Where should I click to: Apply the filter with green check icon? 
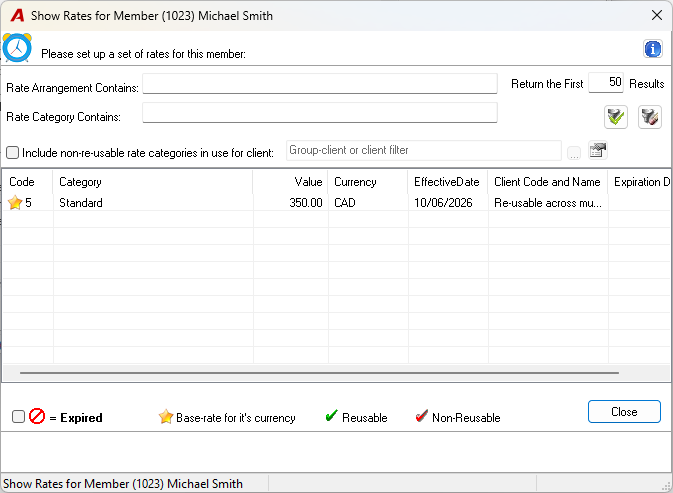point(615,117)
